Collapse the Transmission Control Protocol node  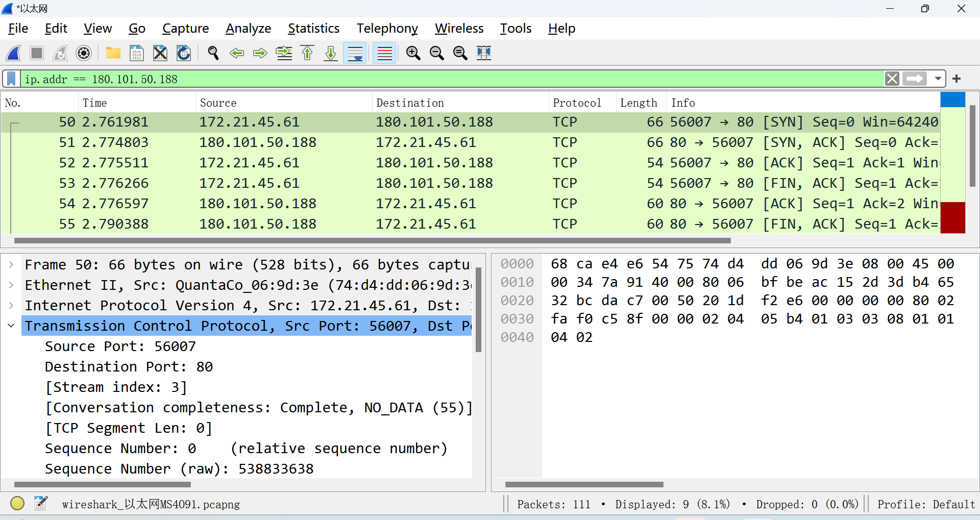tap(11, 326)
